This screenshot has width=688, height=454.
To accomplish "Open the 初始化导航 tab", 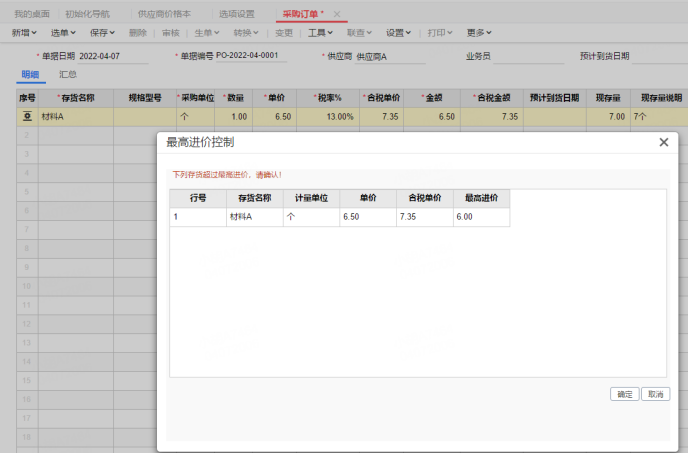I will coord(88,14).
